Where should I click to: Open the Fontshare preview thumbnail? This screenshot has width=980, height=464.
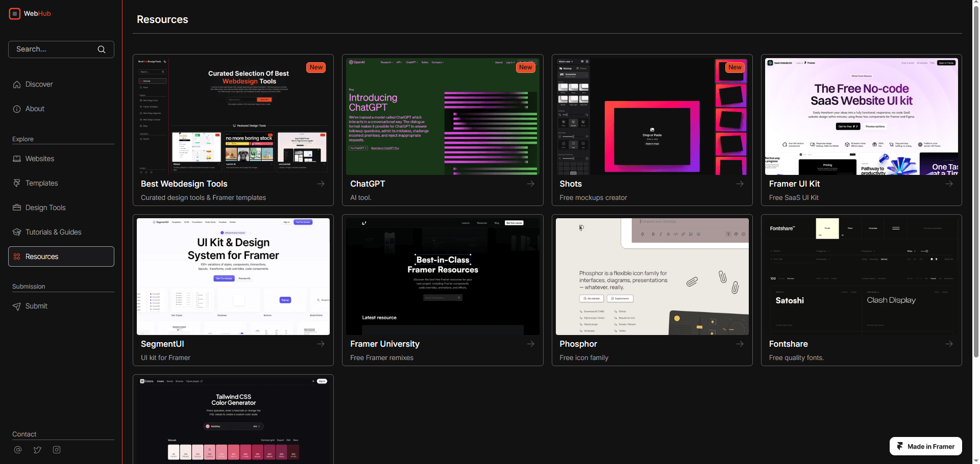(862, 276)
